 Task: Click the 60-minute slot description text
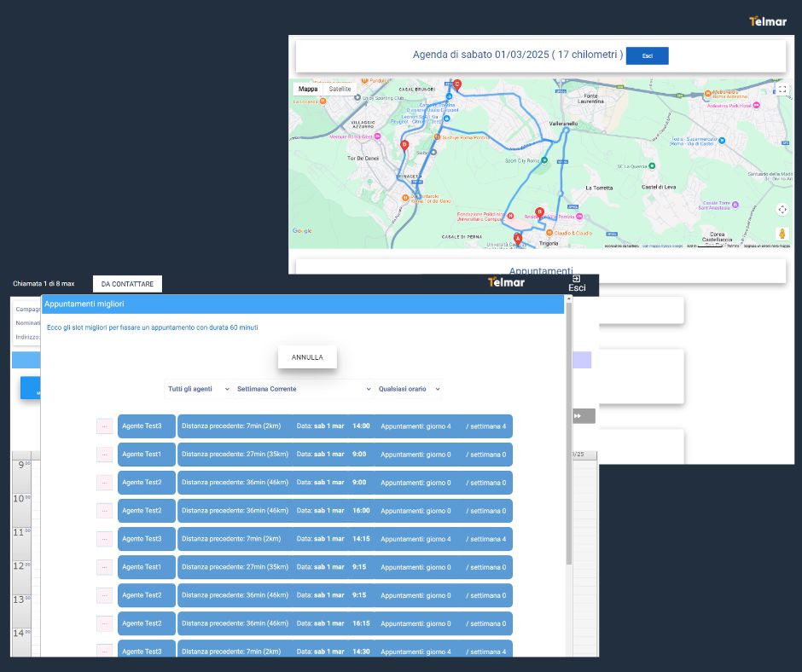tap(153, 327)
